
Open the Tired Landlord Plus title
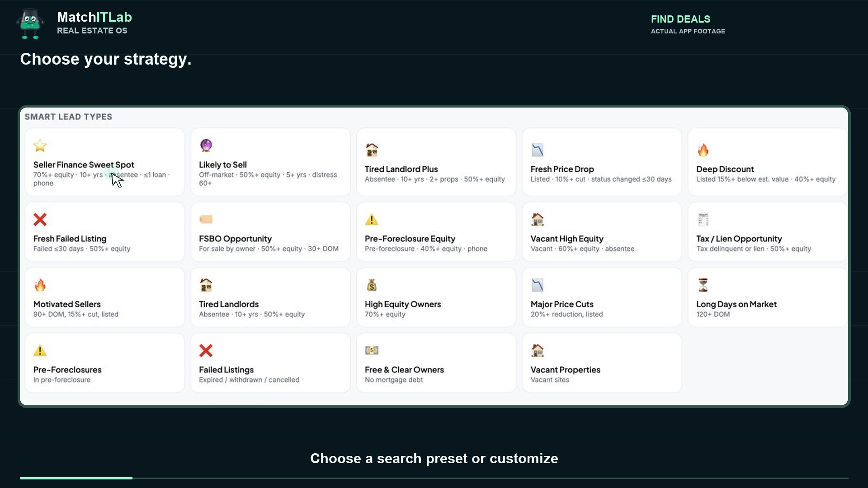tap(401, 169)
